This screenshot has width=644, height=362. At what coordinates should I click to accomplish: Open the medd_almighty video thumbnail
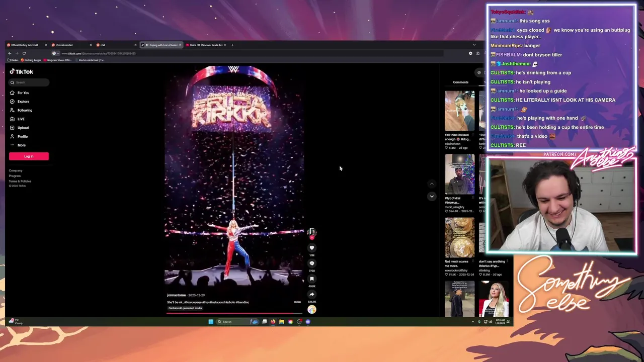click(459, 174)
